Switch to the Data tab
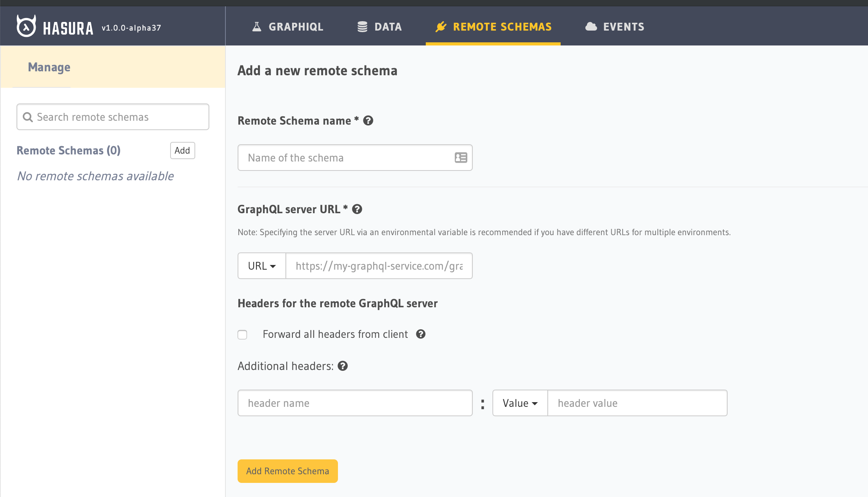The image size is (868, 497). (380, 27)
